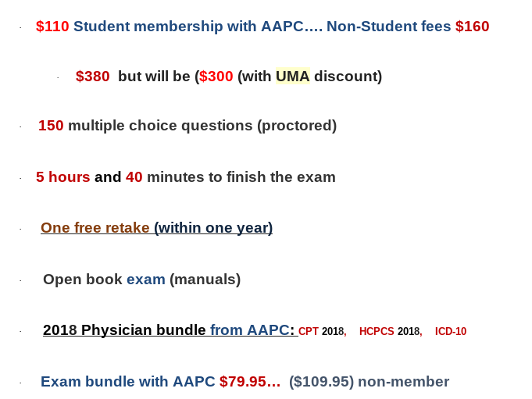Click the $79.95 exam bundle price
Viewport: 532px width, 399px height.
tap(250, 382)
